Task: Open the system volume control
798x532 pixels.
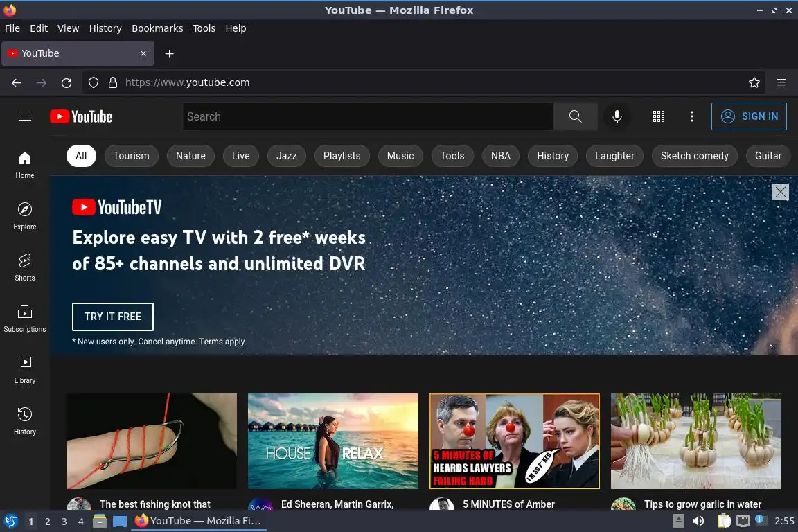Action: pos(699,521)
